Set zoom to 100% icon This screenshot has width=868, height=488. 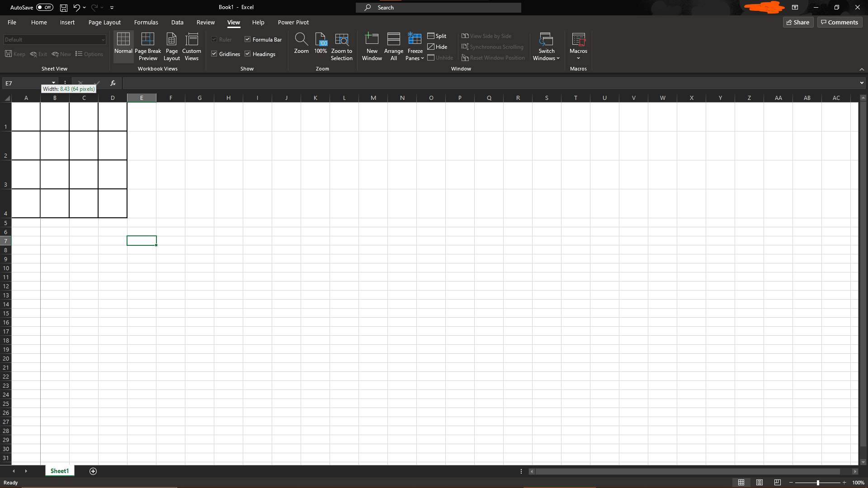point(321,46)
